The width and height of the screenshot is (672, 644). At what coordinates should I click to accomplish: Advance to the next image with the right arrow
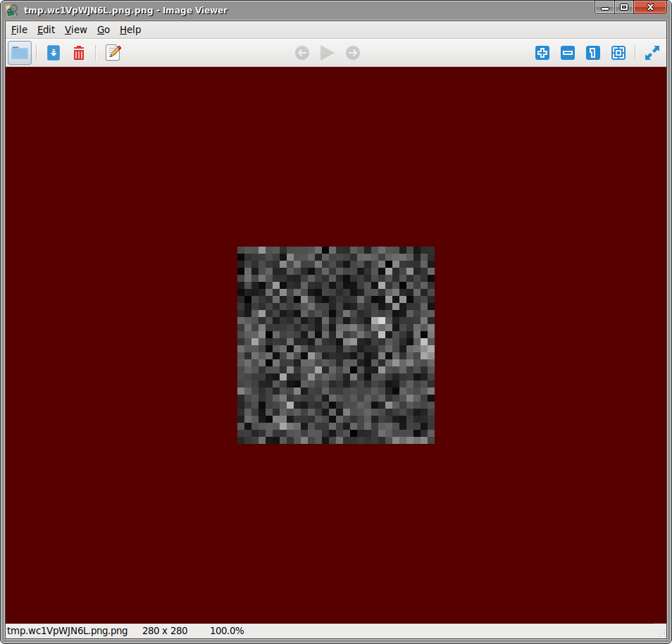(x=353, y=53)
